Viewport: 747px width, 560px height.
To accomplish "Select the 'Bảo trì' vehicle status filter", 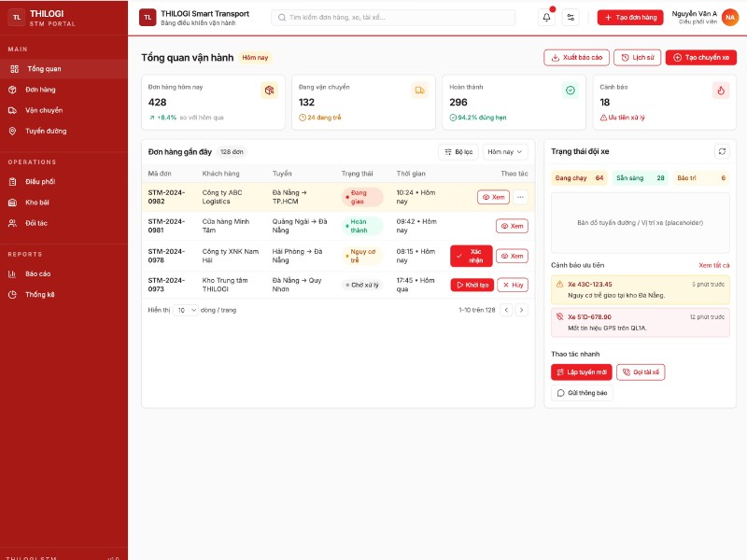I will (700, 177).
